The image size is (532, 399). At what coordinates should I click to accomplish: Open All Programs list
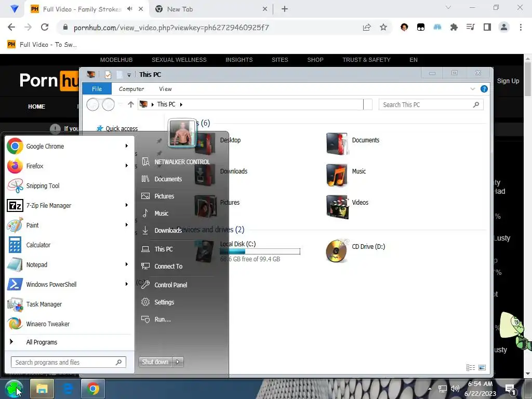pyautogui.click(x=42, y=342)
